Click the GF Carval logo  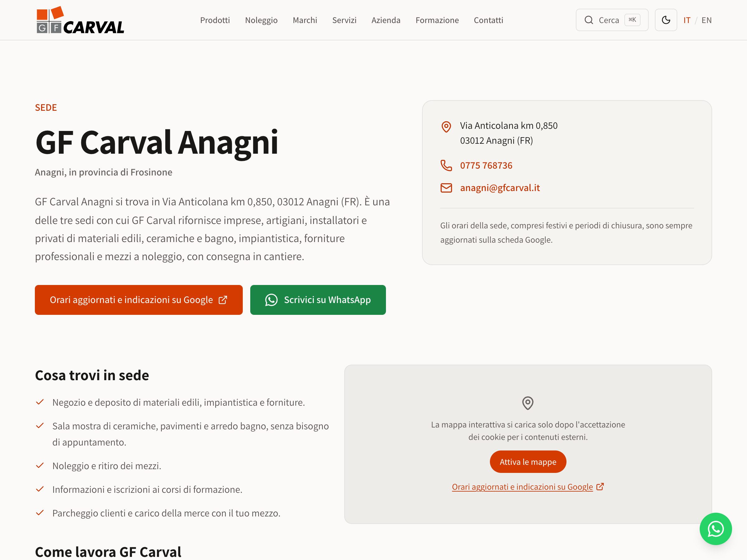click(x=80, y=20)
